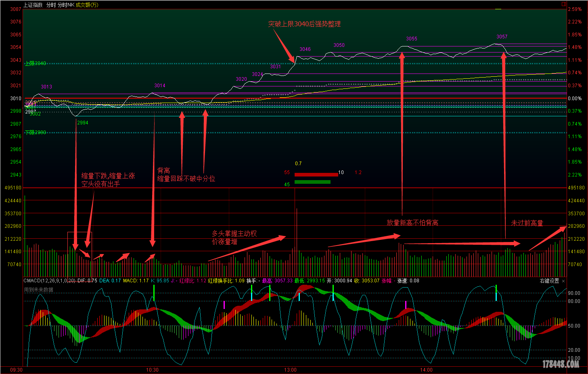Click the K: 95.85 value

click(x=160, y=281)
